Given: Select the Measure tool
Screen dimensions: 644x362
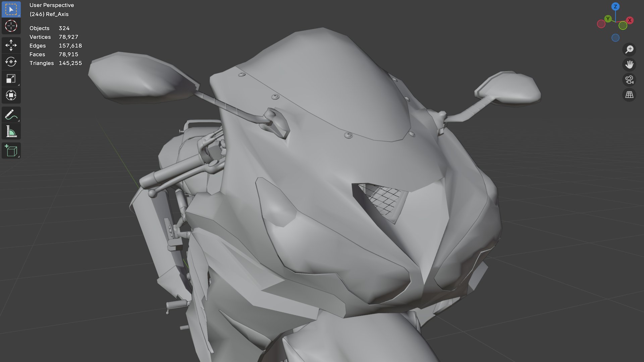Looking at the screenshot, I should pyautogui.click(x=11, y=131).
